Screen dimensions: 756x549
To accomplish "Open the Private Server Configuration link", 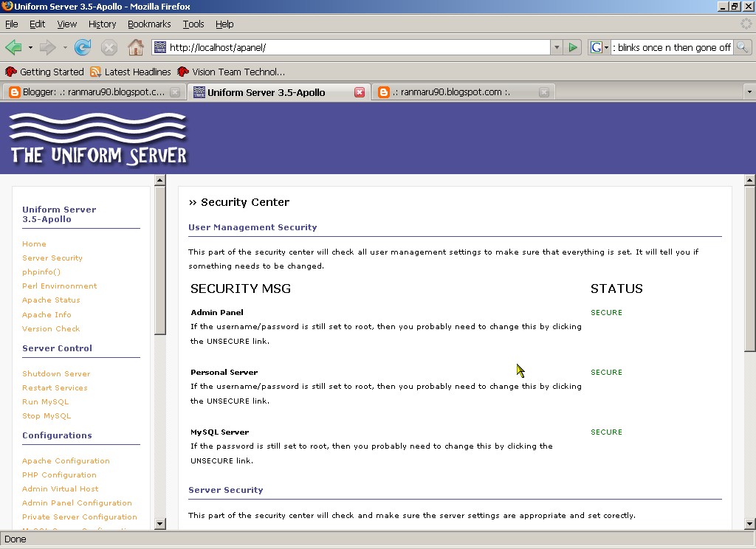I will point(80,517).
